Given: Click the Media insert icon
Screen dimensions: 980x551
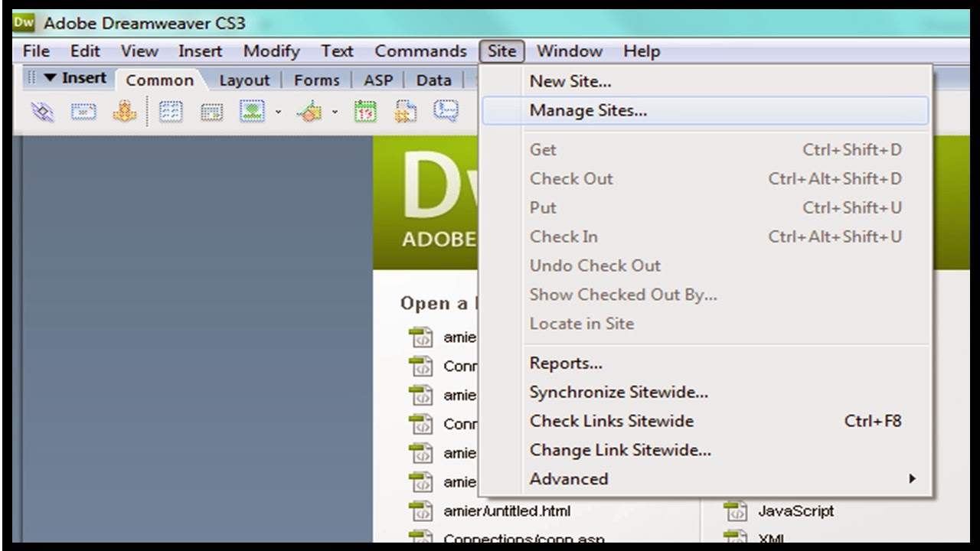Looking at the screenshot, I should pos(310,112).
